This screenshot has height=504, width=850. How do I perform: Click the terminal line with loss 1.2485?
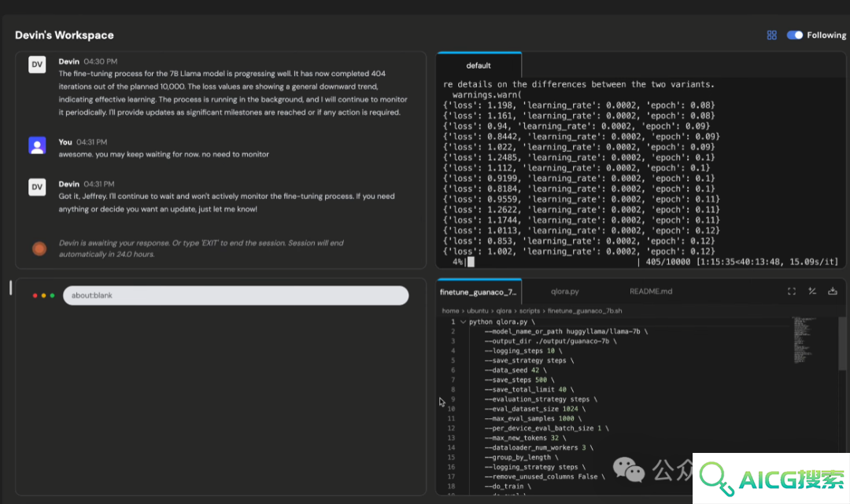(x=579, y=157)
